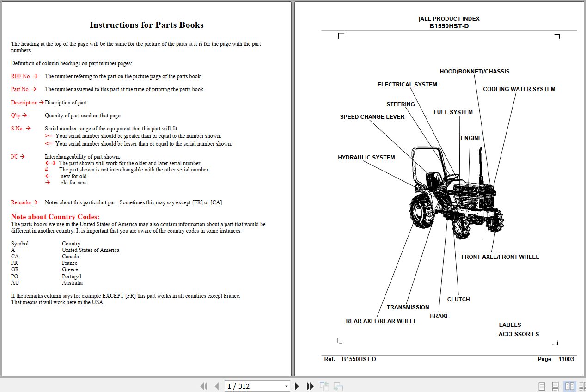Click the Instructions for Parts Books heading
The image size is (586, 392).
[146, 25]
